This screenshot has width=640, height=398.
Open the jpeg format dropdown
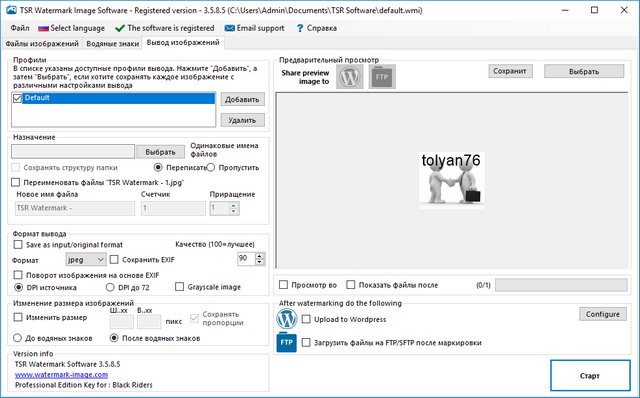coord(86,259)
